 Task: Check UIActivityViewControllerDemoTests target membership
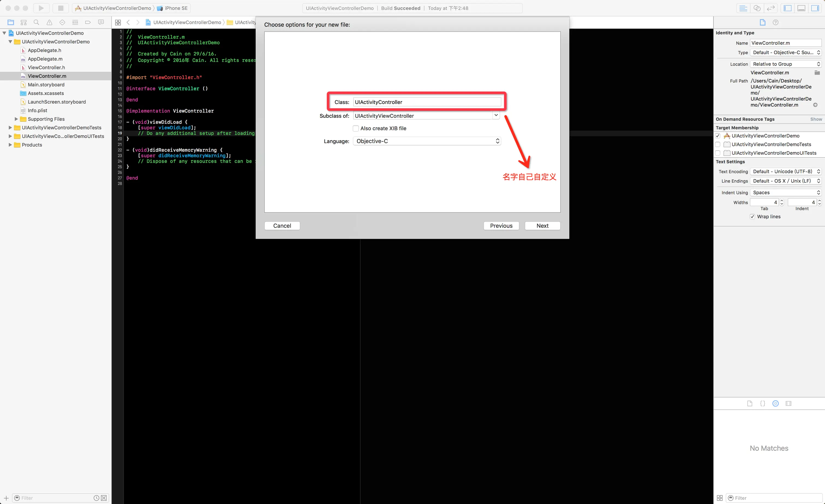point(718,144)
